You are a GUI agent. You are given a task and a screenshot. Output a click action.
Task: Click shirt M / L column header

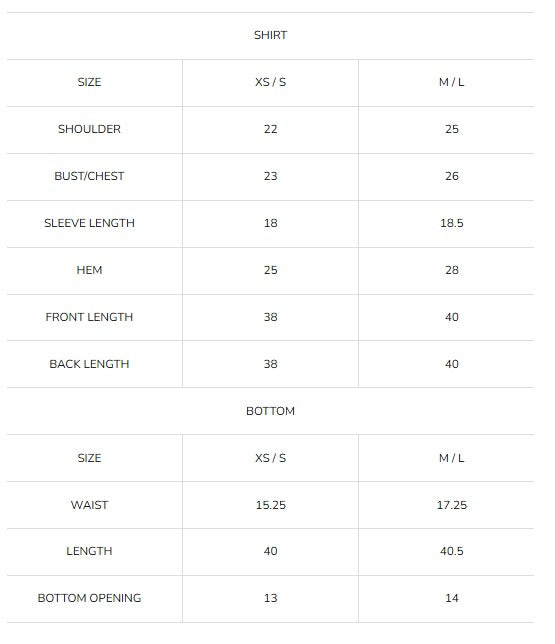[451, 82]
